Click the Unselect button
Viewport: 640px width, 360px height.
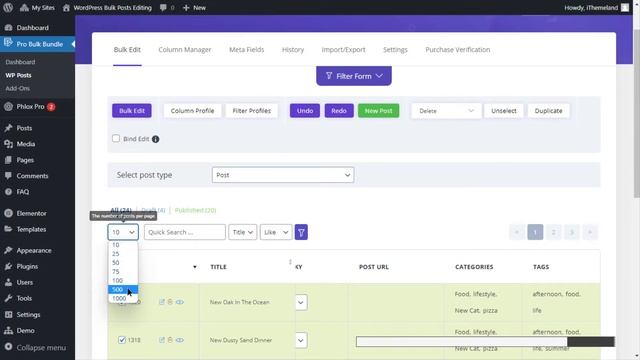(504, 111)
